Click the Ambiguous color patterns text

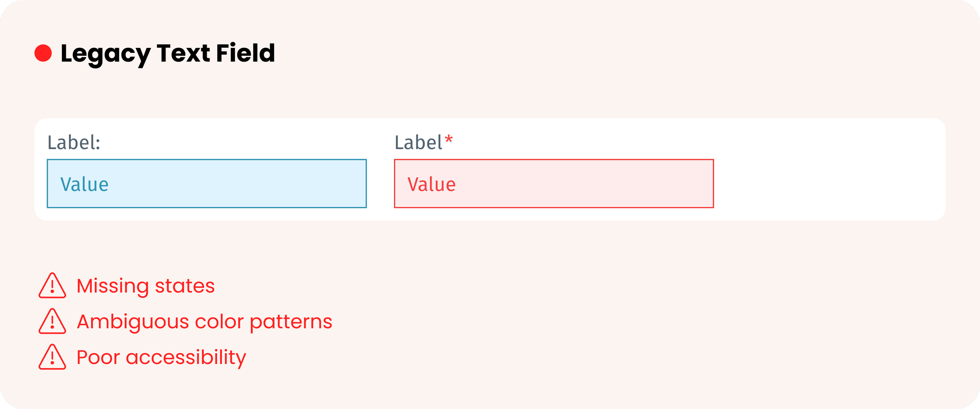(x=204, y=322)
